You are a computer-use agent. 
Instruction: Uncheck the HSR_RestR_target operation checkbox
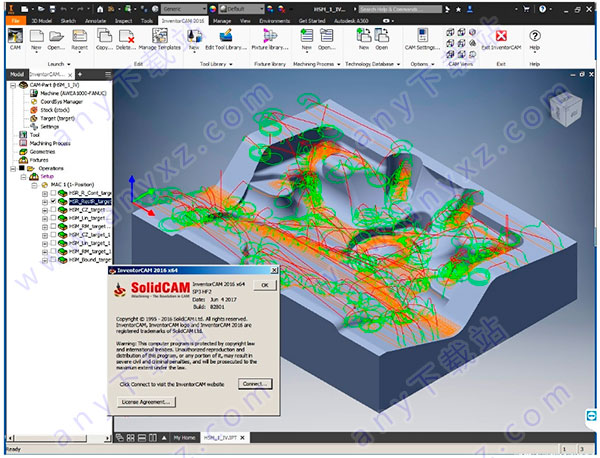[x=54, y=201]
